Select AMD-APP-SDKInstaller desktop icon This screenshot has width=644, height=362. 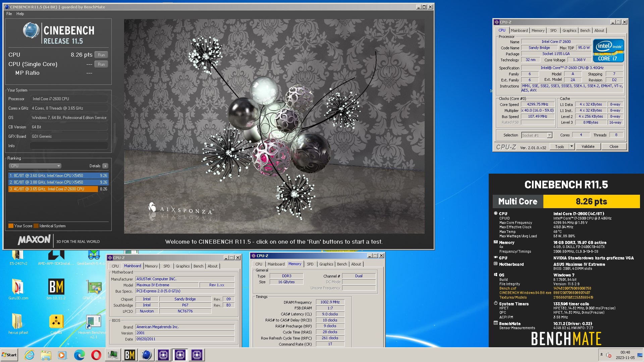click(x=56, y=258)
